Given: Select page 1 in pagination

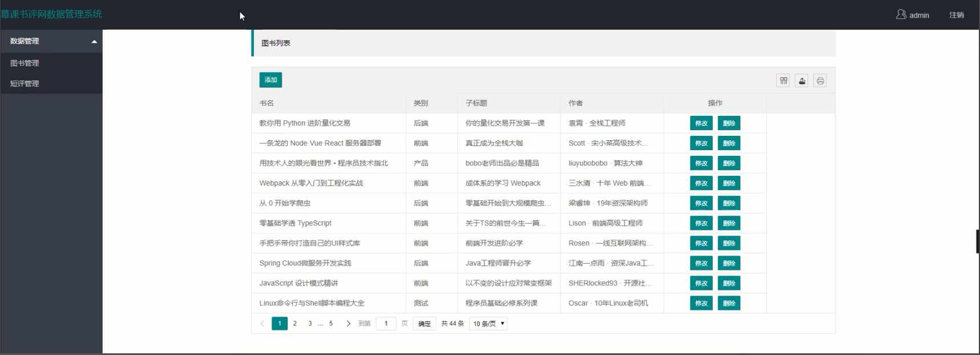Looking at the screenshot, I should 280,324.
